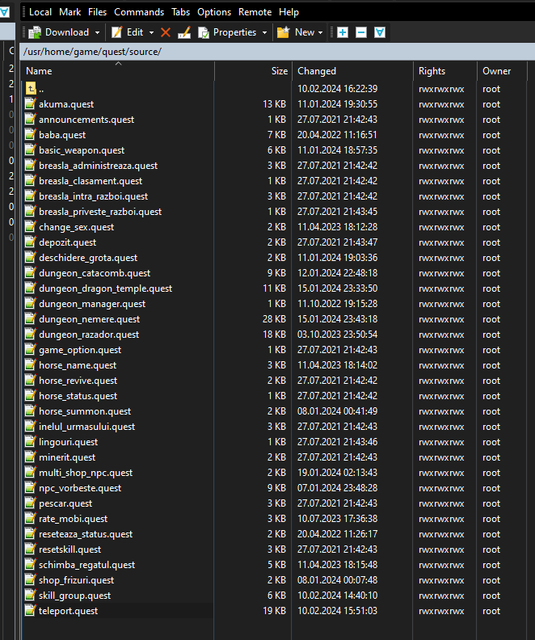535x640 pixels.
Task: Click the Filter funnel toolbar icon
Action: [x=380, y=33]
